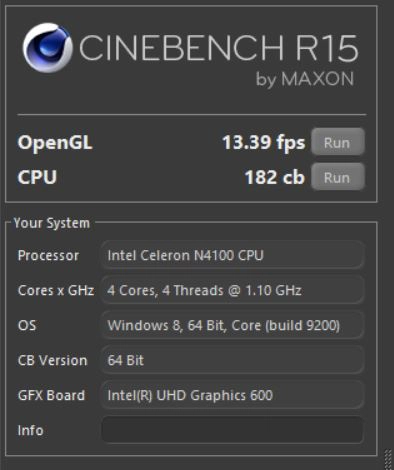The image size is (394, 470).
Task: Click the CPU label
Action: click(x=37, y=177)
